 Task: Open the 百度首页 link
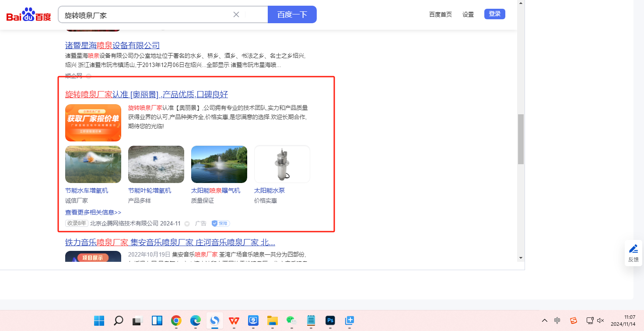tap(441, 14)
